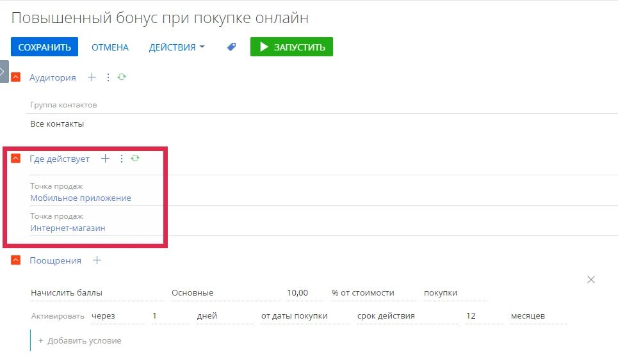Image resolution: width=618 pixels, height=364 pixels.
Task: Remove the reward with X icon
Action: click(x=591, y=280)
